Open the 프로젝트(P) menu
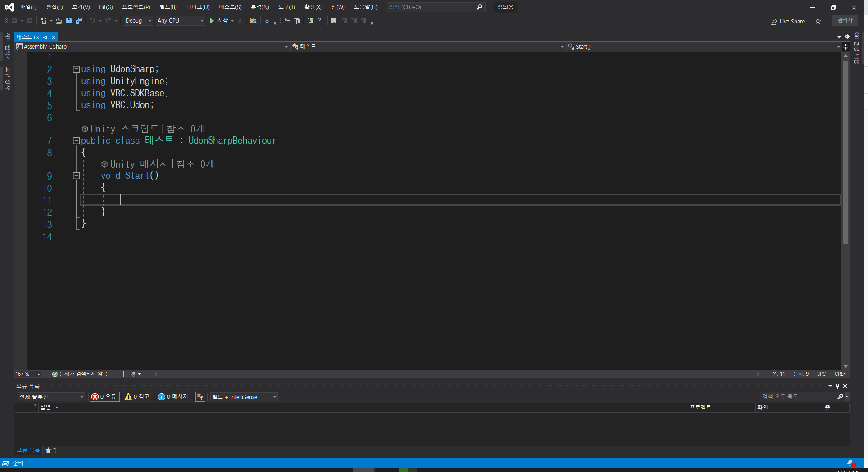868x472 pixels. tap(136, 7)
